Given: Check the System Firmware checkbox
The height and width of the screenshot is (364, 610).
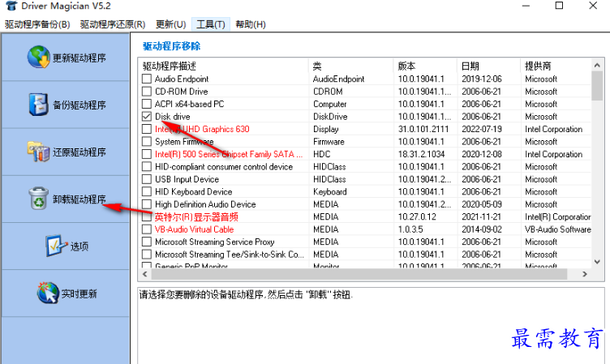Looking at the screenshot, I should [147, 141].
